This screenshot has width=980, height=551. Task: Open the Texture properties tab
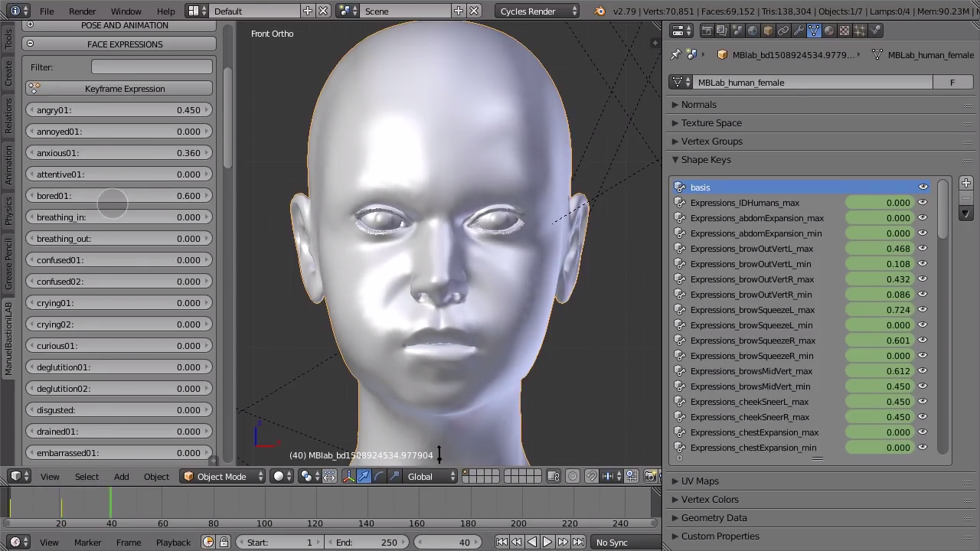843,30
